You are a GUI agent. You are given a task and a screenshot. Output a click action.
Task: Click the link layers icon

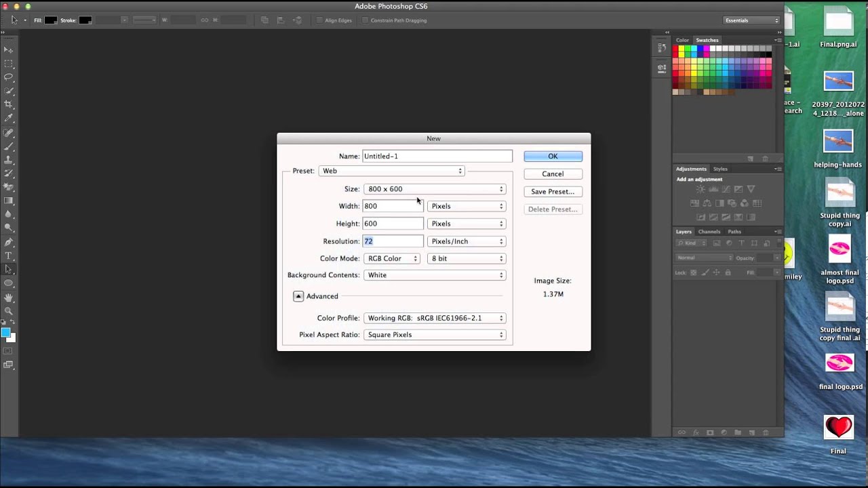[x=682, y=432]
